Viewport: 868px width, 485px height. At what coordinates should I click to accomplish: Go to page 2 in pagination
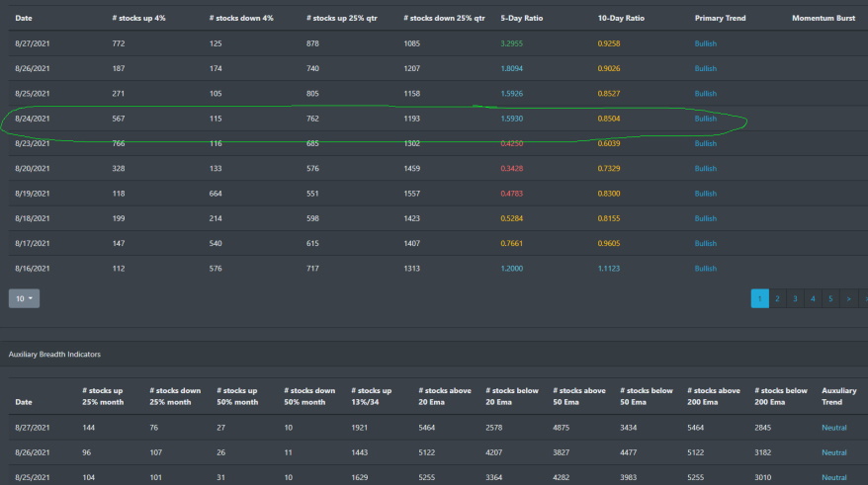[777, 297]
